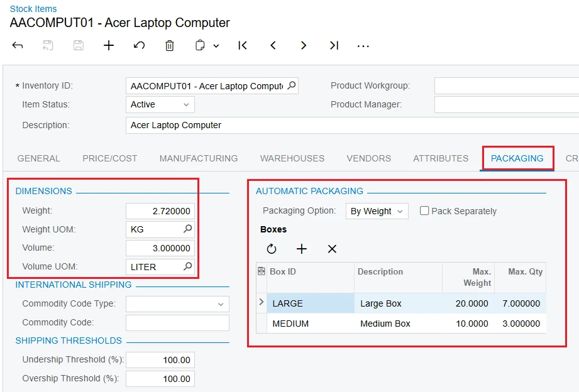Select the LARGE box ID cell
Image resolution: width=579 pixels, height=392 pixels.
pyautogui.click(x=311, y=303)
